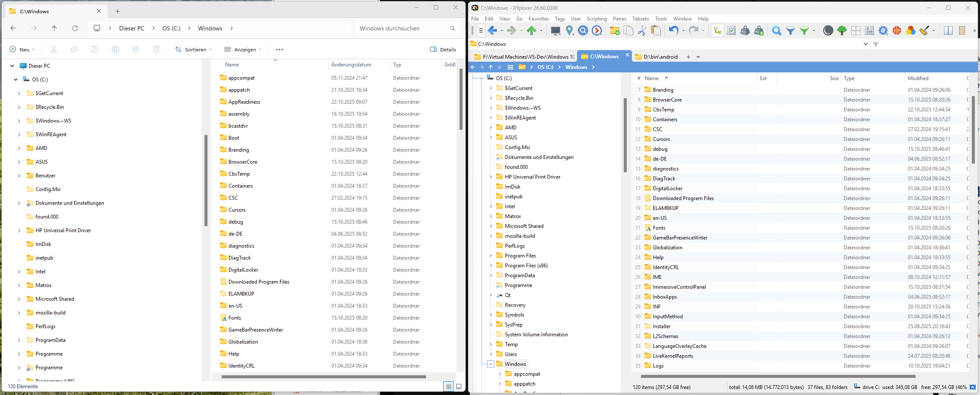
Task: Open the three-dots more options in File Explorer
Action: coord(280,49)
